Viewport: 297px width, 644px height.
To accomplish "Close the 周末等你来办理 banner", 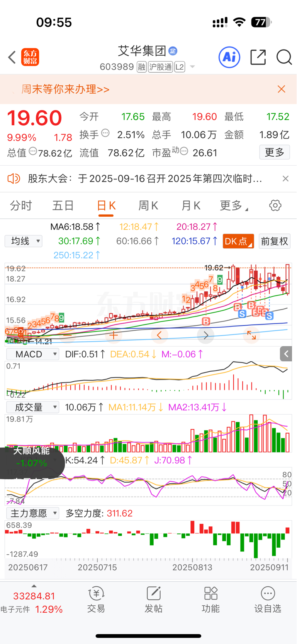I will point(282,89).
